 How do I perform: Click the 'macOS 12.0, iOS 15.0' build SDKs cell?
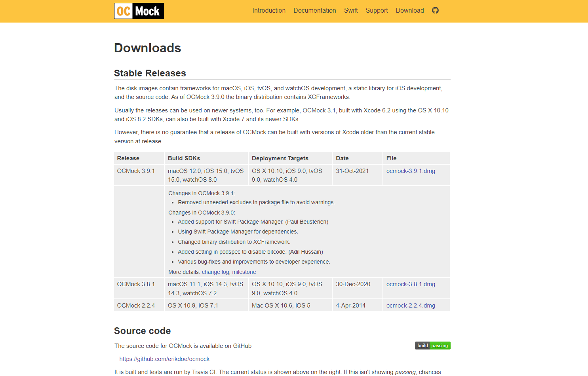206,175
